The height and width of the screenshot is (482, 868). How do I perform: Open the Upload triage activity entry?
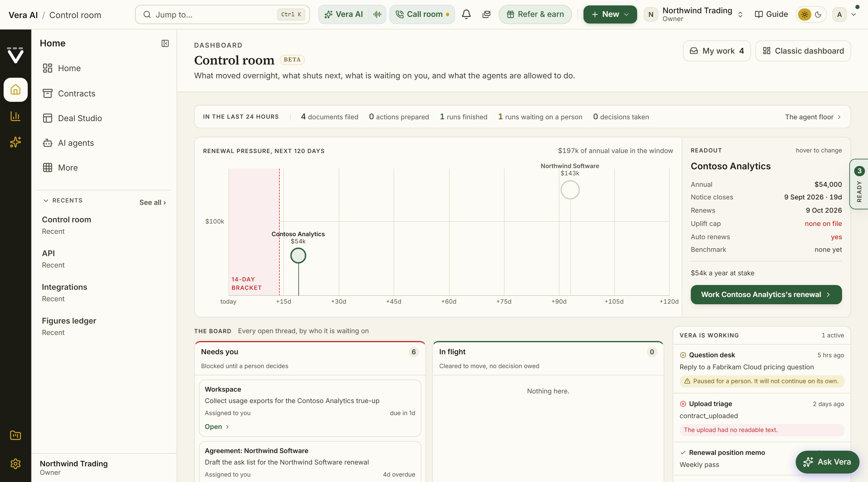point(762,417)
